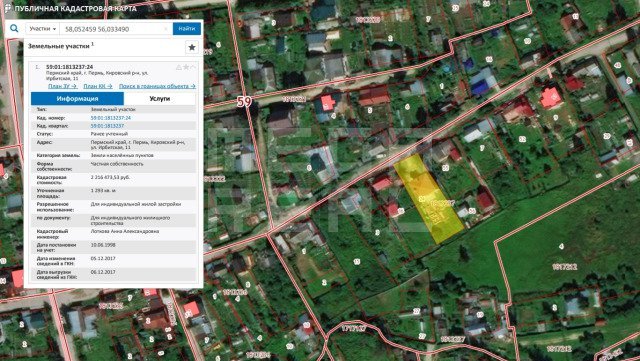Open the План КК link
This screenshot has height=361, width=640.
coord(98,86)
